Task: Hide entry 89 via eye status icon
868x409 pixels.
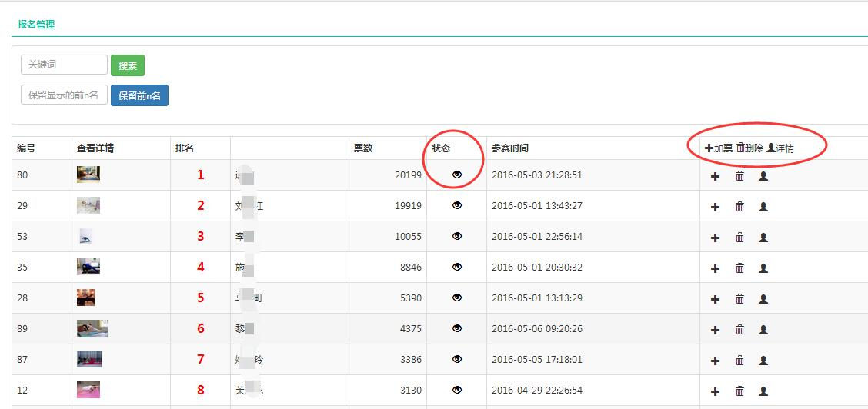Action: click(x=457, y=328)
